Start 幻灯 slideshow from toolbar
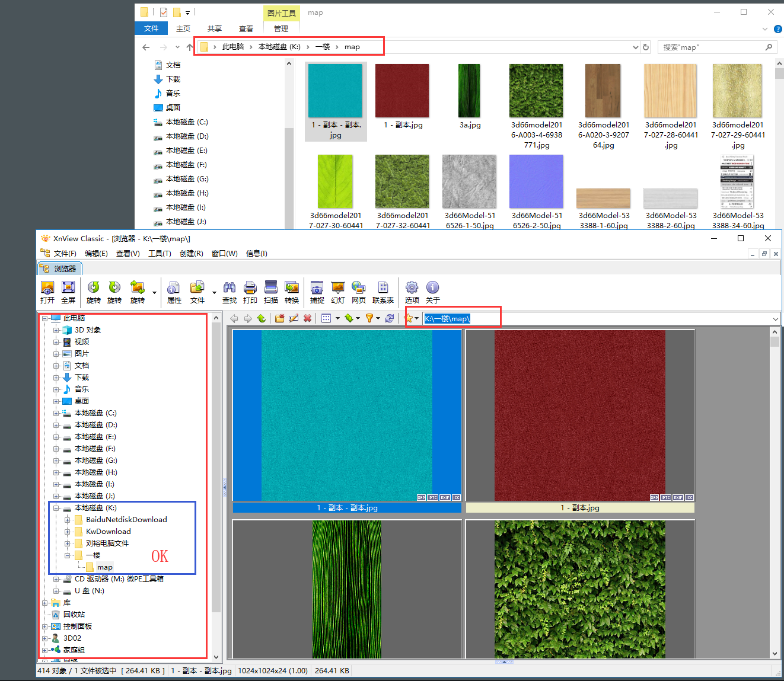 (x=338, y=288)
